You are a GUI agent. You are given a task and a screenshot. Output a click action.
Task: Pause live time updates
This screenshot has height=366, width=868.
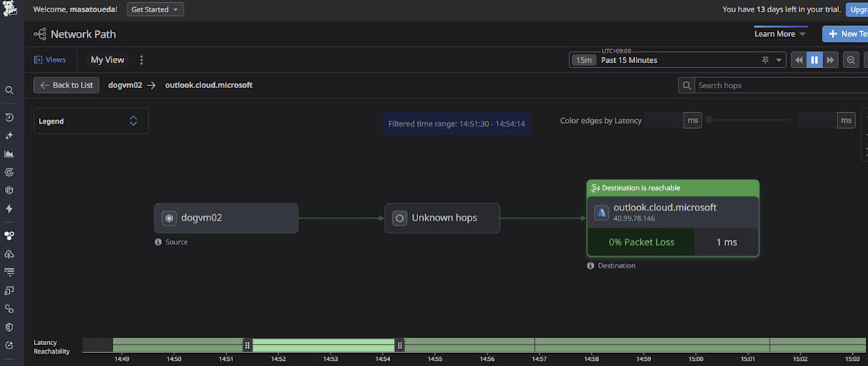(814, 60)
